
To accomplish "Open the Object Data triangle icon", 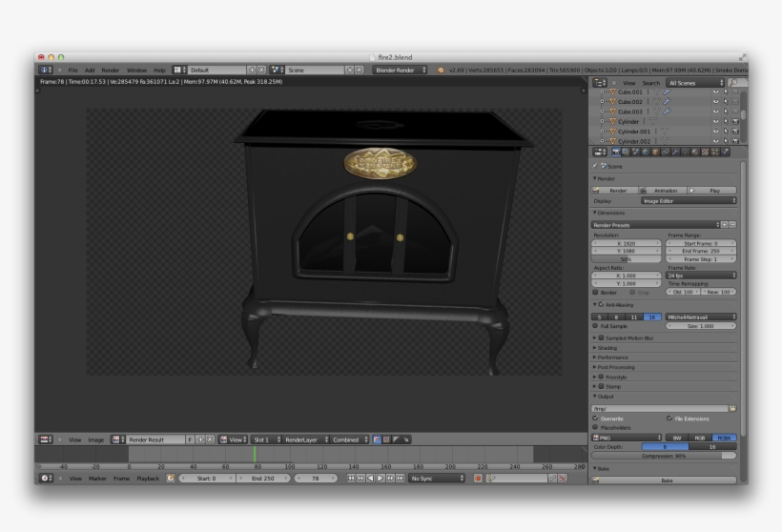I will tap(686, 153).
